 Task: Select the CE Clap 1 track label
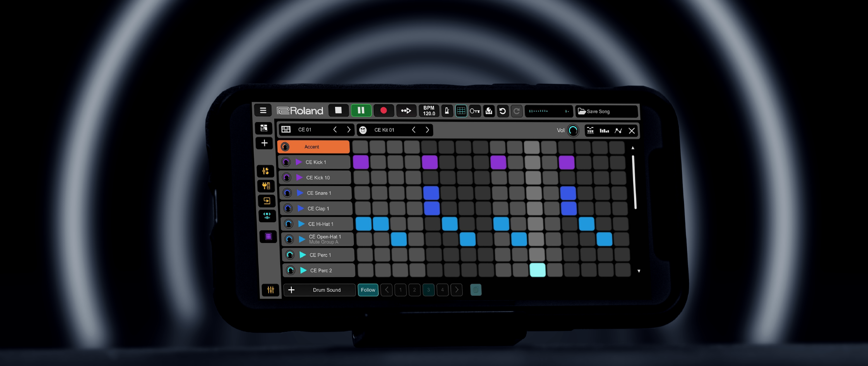coord(318,208)
